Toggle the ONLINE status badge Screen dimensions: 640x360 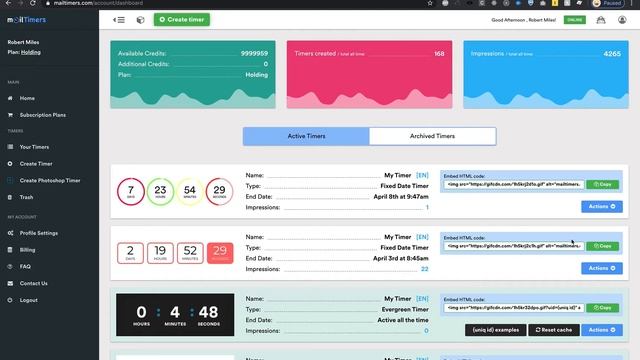(x=575, y=20)
